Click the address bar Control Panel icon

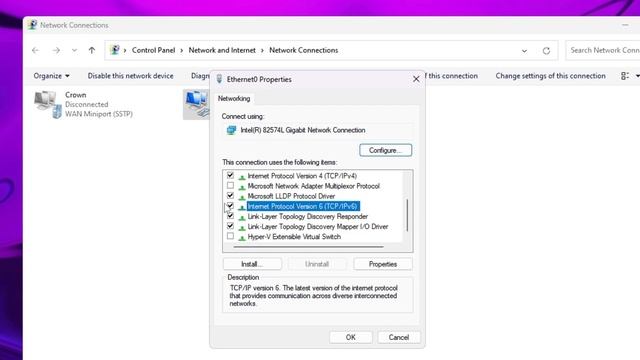click(x=115, y=50)
